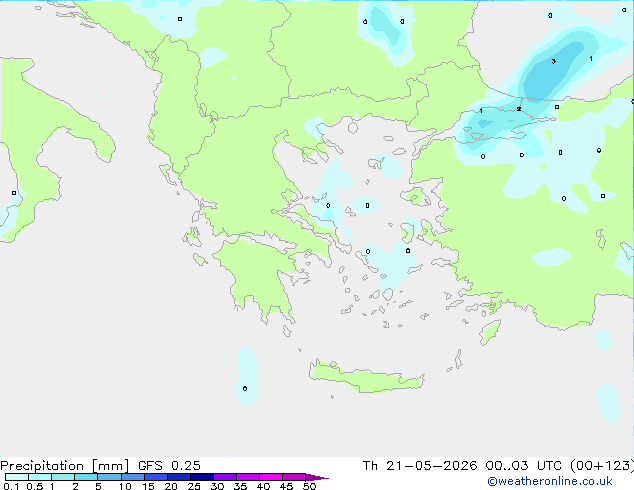Click the 45–50 mm legend swatch
The width and height of the screenshot is (634, 490).
[x=294, y=477]
